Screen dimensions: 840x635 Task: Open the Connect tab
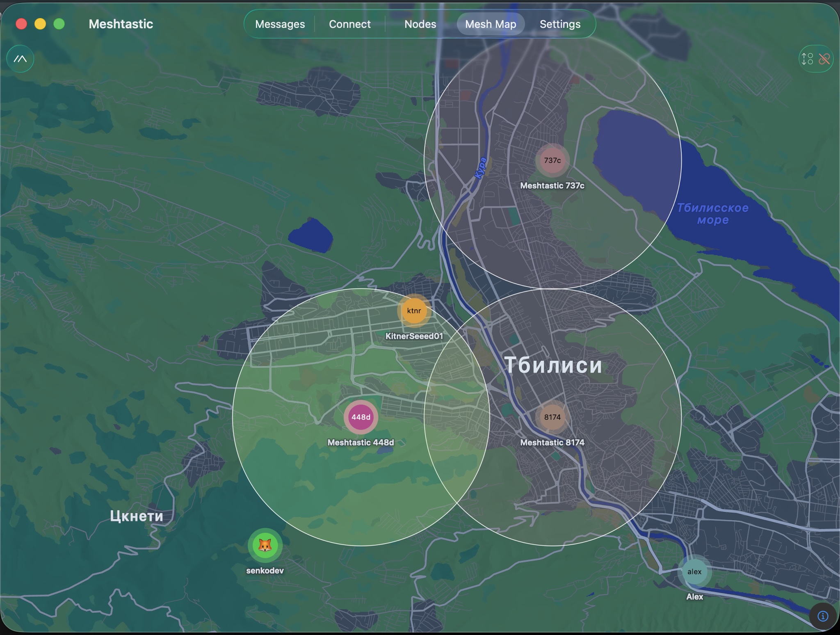[x=349, y=24]
